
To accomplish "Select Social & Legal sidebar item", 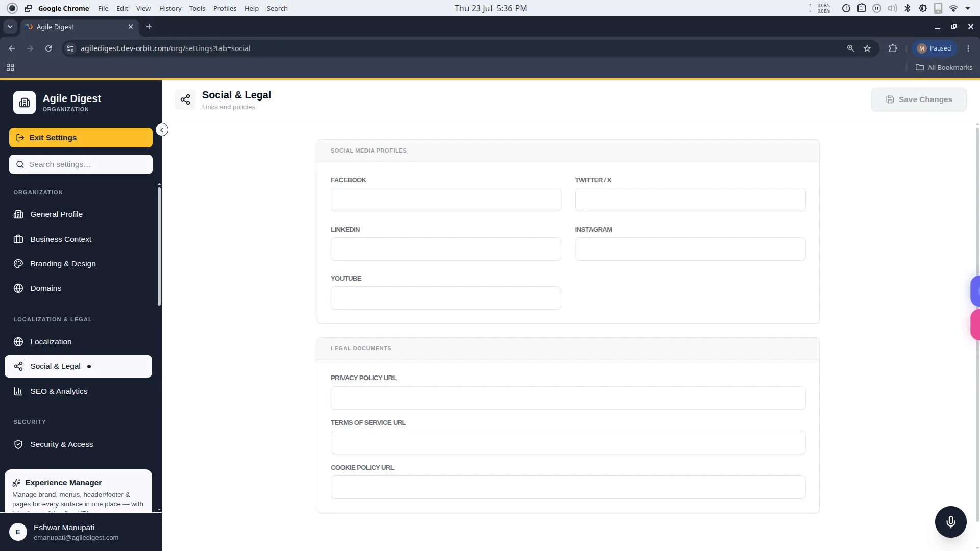I will (78, 366).
